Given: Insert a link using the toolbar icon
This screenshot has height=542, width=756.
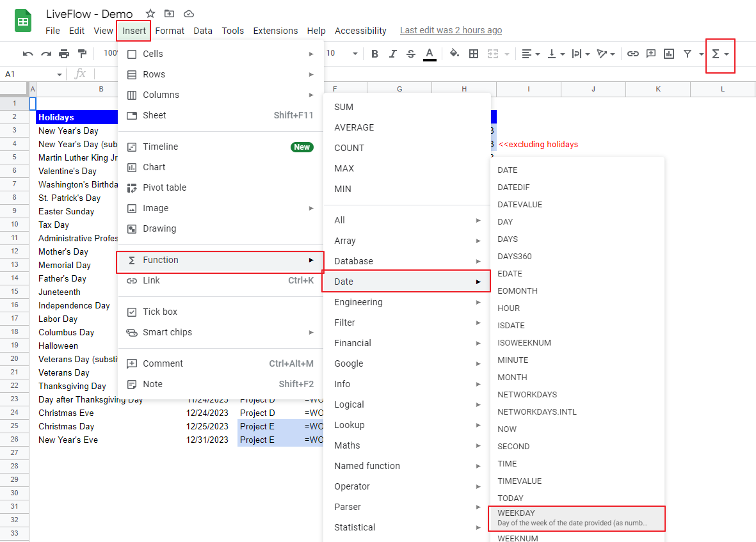Looking at the screenshot, I should pyautogui.click(x=633, y=54).
